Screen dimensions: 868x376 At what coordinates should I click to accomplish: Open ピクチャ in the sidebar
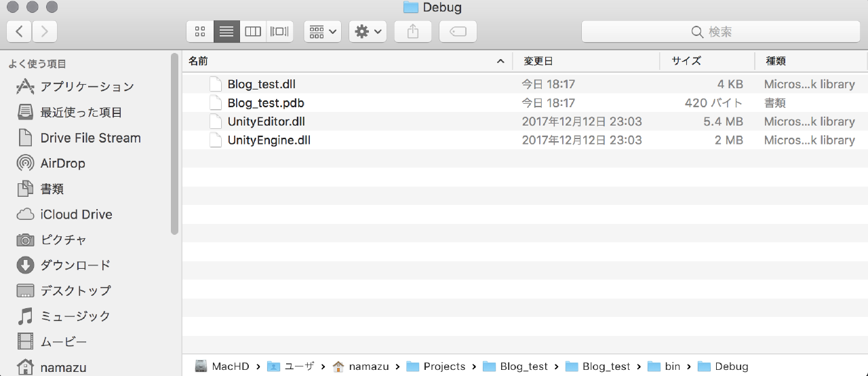(x=51, y=240)
